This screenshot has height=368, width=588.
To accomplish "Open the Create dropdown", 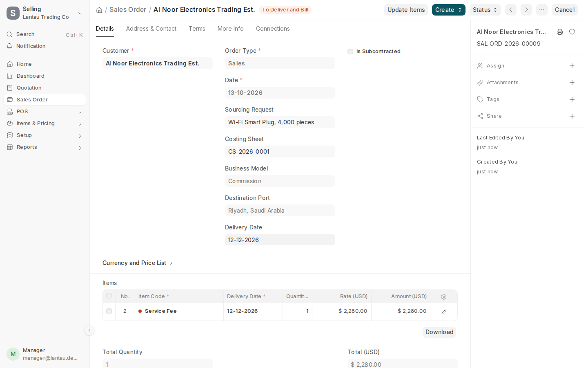I will point(448,10).
